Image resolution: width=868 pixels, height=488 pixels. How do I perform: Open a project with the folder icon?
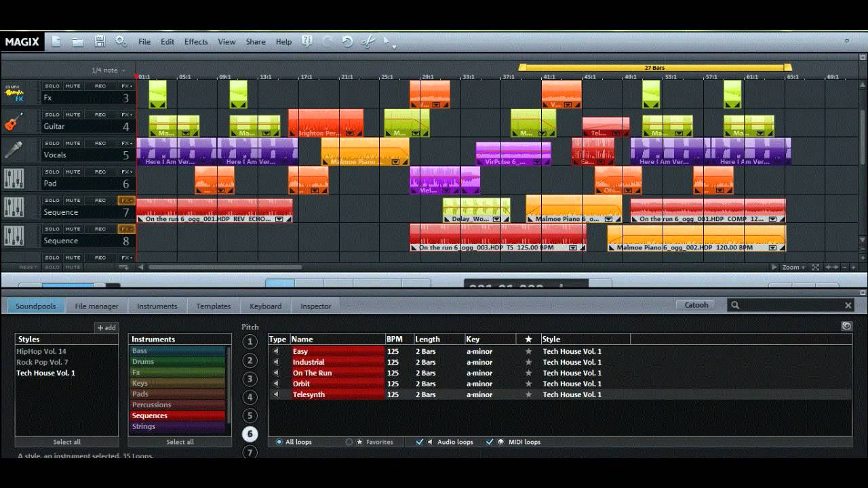[x=78, y=41]
